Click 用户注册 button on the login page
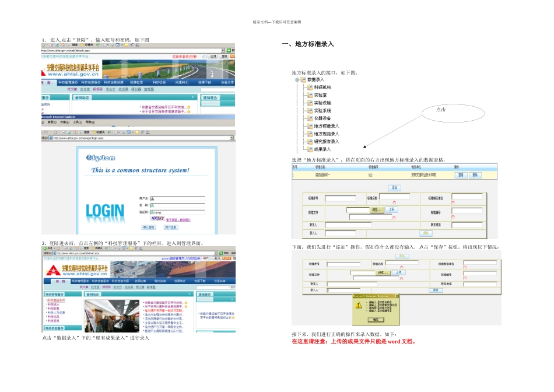This screenshot has height=392, width=554. [171, 228]
